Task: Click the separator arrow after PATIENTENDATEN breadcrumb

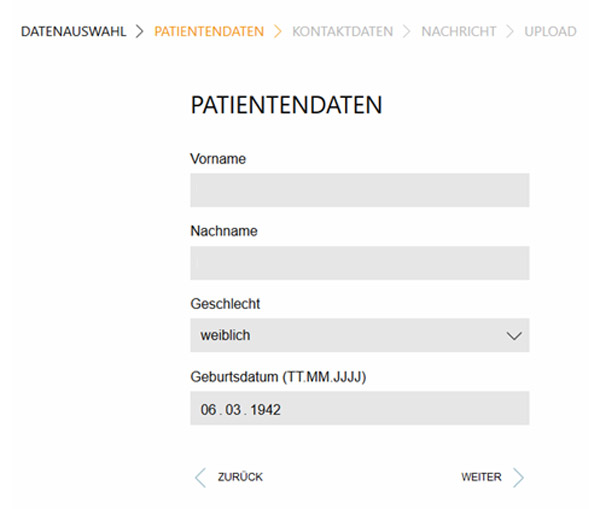Action: pos(278,32)
